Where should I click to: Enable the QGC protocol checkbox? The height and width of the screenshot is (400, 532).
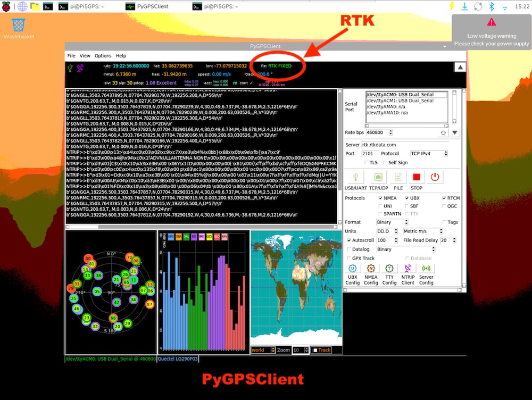[444, 206]
